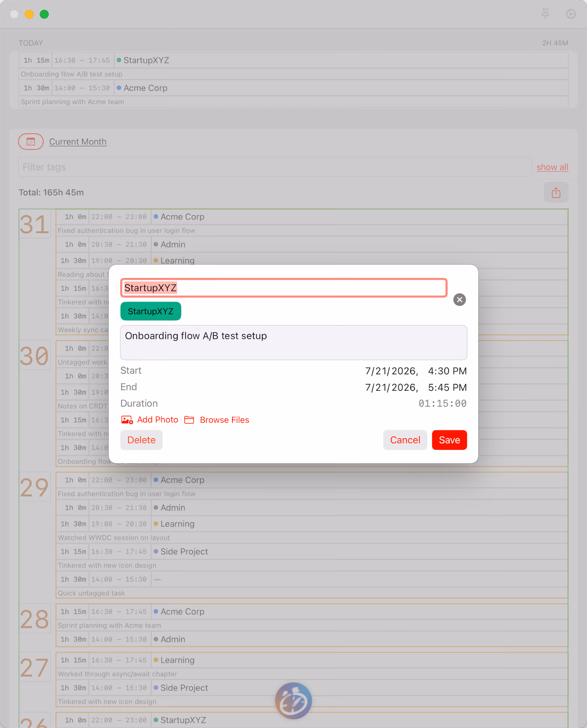Click the StartupXYZ tag name field

(x=284, y=288)
